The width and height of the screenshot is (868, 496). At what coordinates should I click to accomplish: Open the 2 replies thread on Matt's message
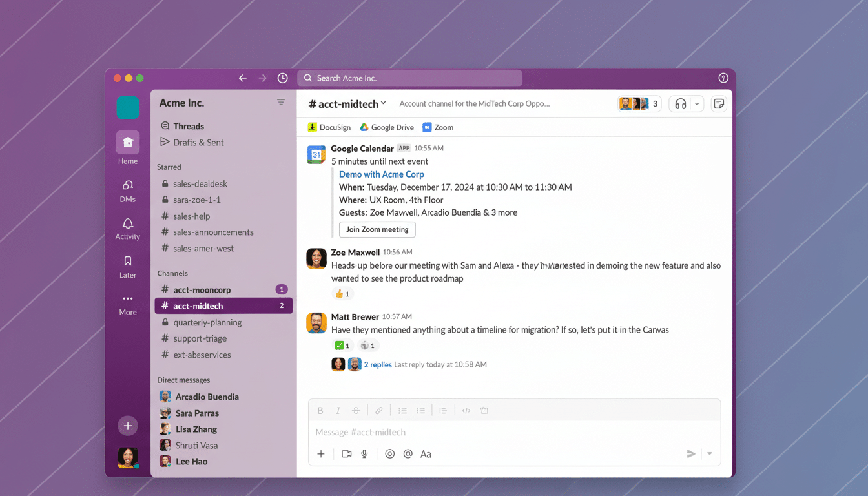pyautogui.click(x=378, y=364)
